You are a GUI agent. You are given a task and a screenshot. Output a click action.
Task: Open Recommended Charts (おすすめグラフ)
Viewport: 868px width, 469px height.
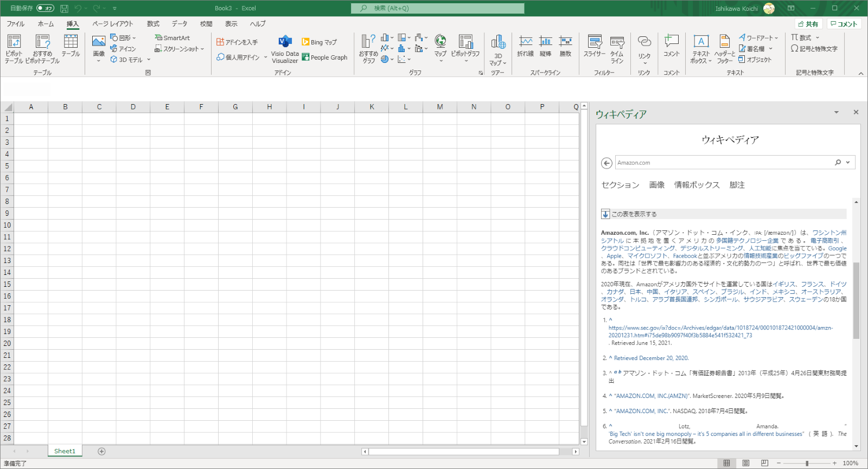point(368,49)
